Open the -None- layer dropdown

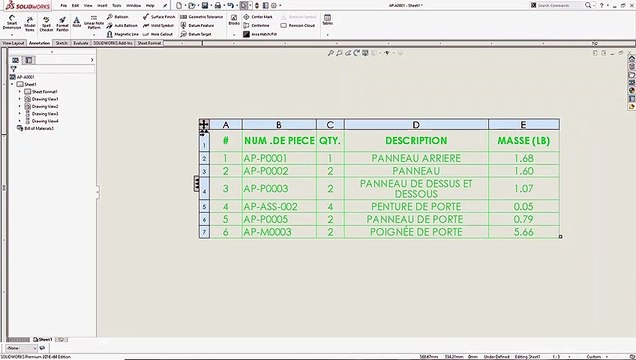[22, 348]
